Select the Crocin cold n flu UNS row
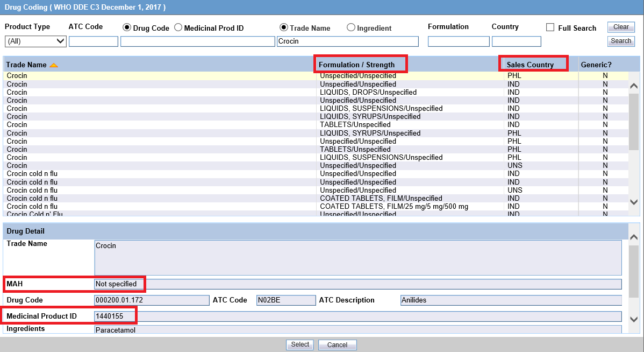 [x=316, y=191]
